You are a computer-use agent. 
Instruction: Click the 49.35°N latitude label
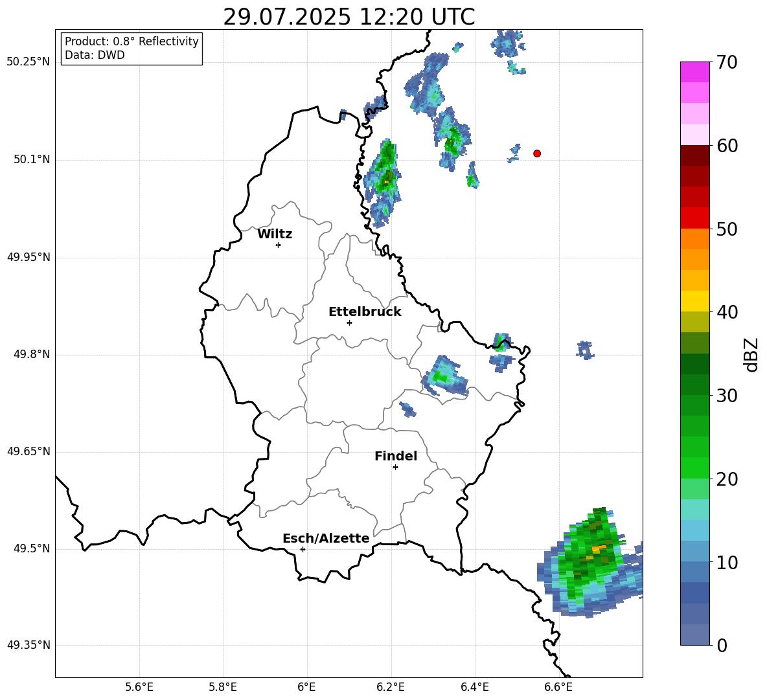tap(29, 645)
